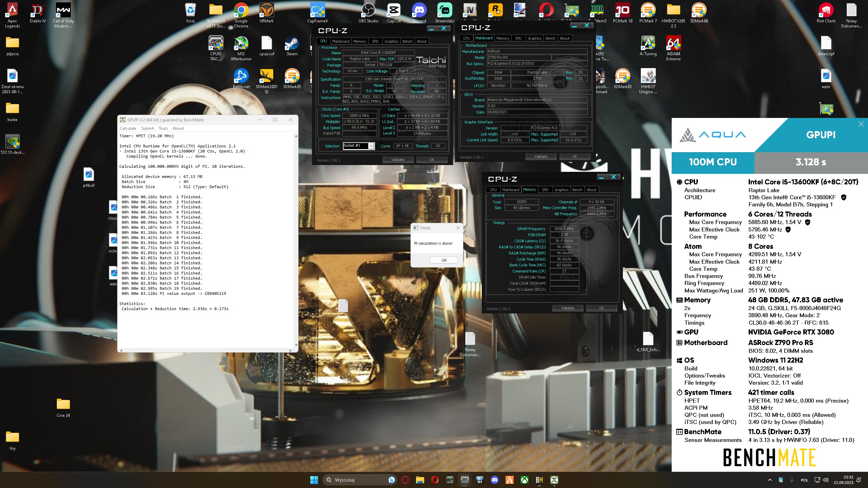This screenshot has width=868, height=488.
Task: Open PCMark 10 desktop shortcut
Action: tap(623, 14)
